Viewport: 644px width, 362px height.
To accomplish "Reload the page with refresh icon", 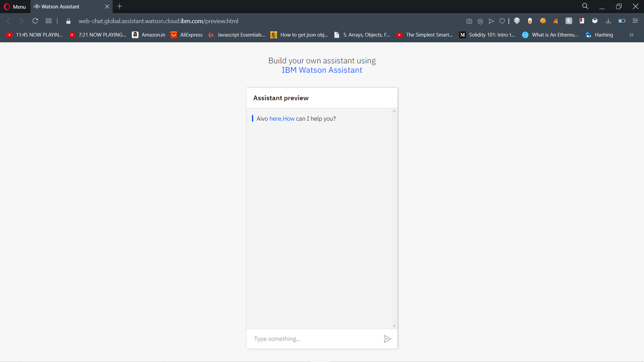I will point(35,21).
